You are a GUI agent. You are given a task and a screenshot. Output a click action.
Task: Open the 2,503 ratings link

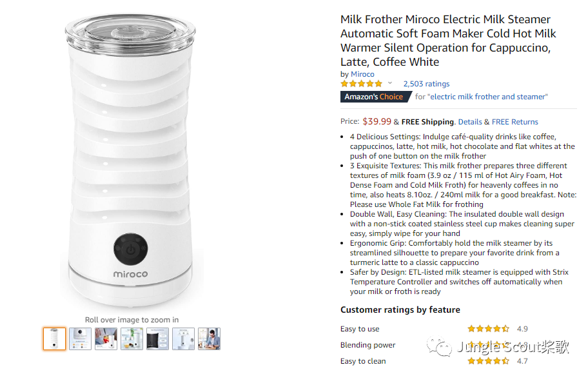click(x=426, y=84)
